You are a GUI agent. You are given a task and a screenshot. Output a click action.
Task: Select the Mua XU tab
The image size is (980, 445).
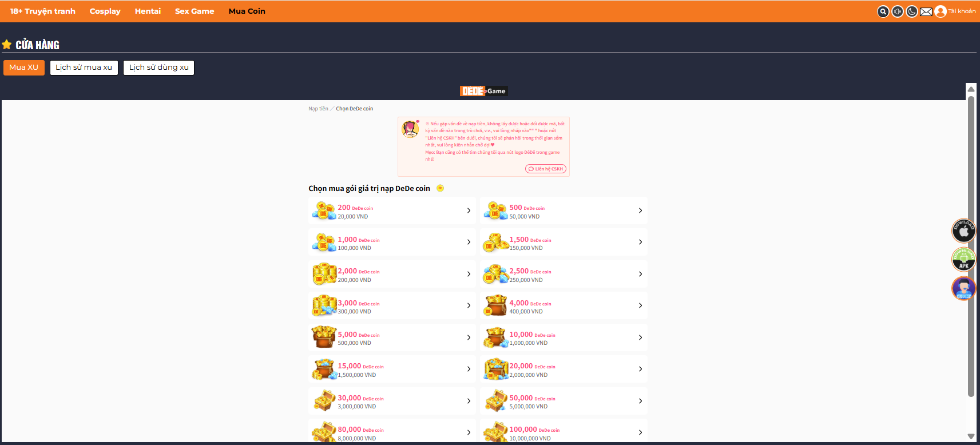24,67
